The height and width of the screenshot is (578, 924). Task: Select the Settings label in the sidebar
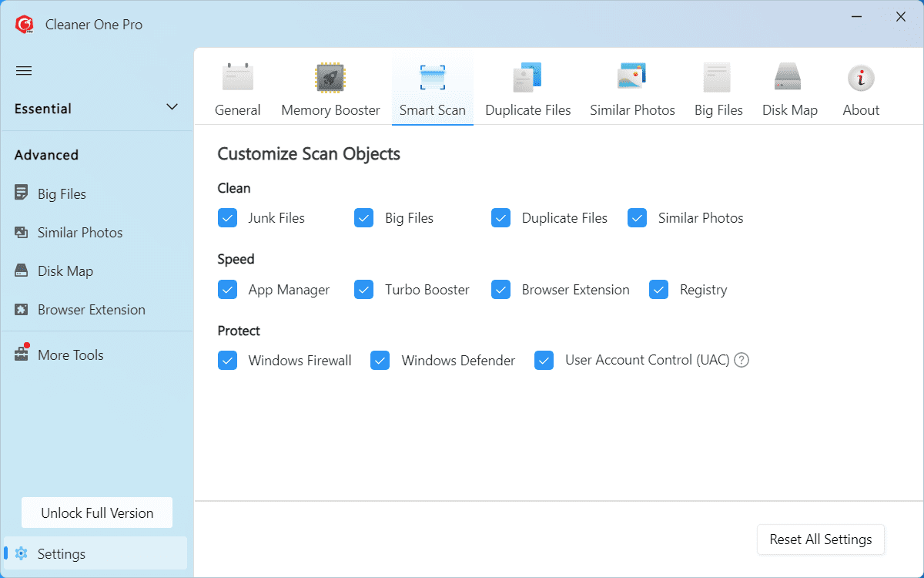tap(62, 554)
